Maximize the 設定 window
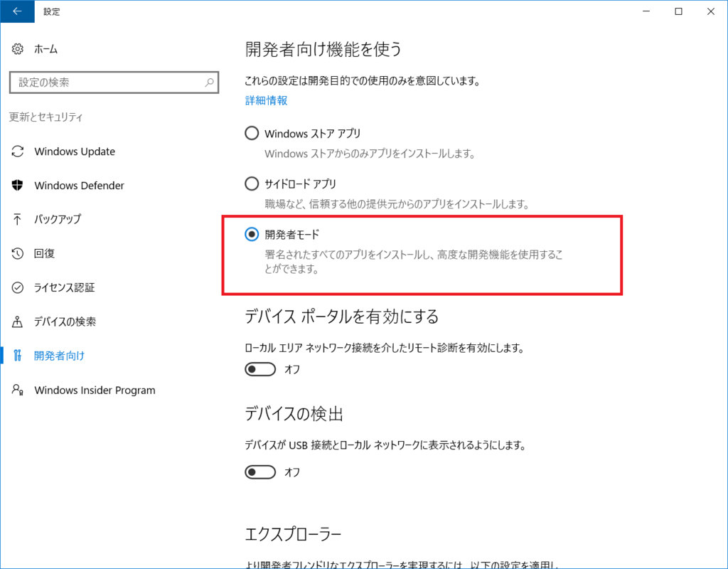Image resolution: width=728 pixels, height=569 pixels. coord(678,11)
